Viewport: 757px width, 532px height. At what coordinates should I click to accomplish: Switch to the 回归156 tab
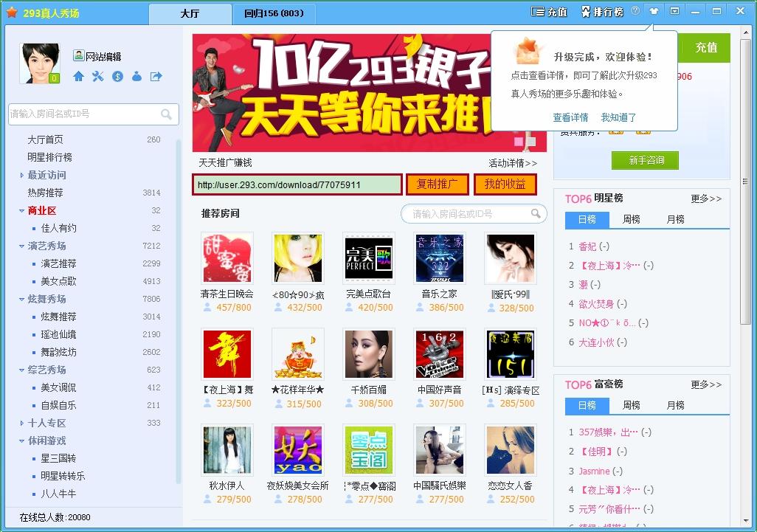click(274, 13)
